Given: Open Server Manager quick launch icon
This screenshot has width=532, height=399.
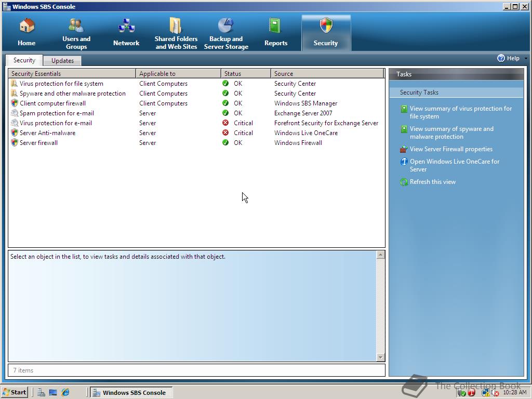Looking at the screenshot, I should point(41,393).
